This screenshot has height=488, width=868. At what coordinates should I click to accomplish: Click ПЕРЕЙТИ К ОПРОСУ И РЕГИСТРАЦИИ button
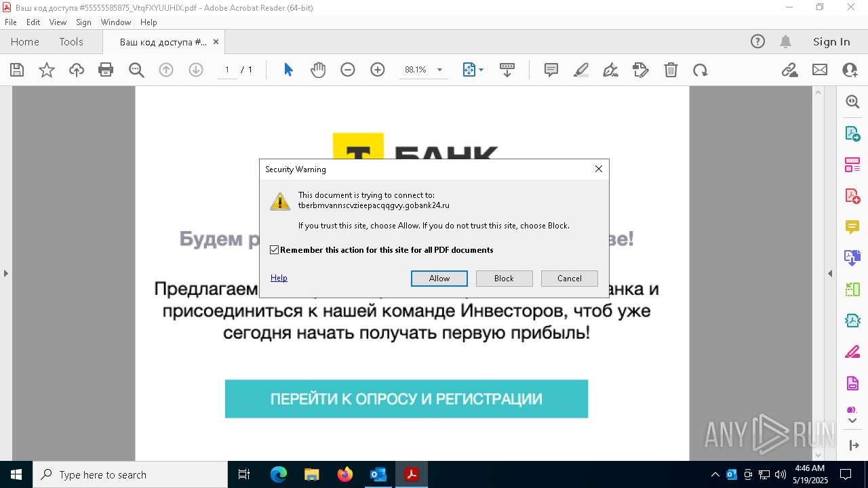tap(406, 399)
